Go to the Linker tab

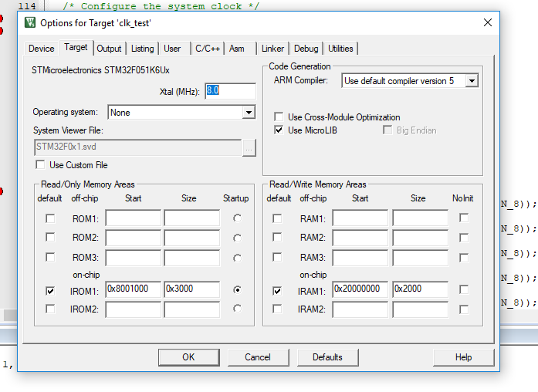tap(272, 49)
